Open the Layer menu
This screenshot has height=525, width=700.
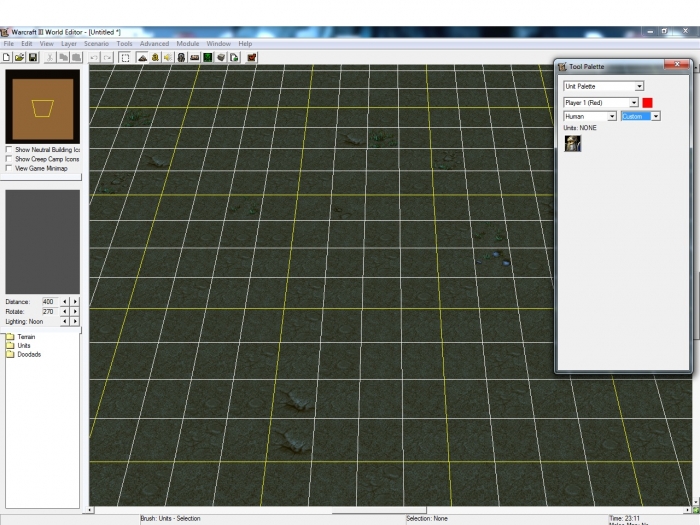coord(69,44)
